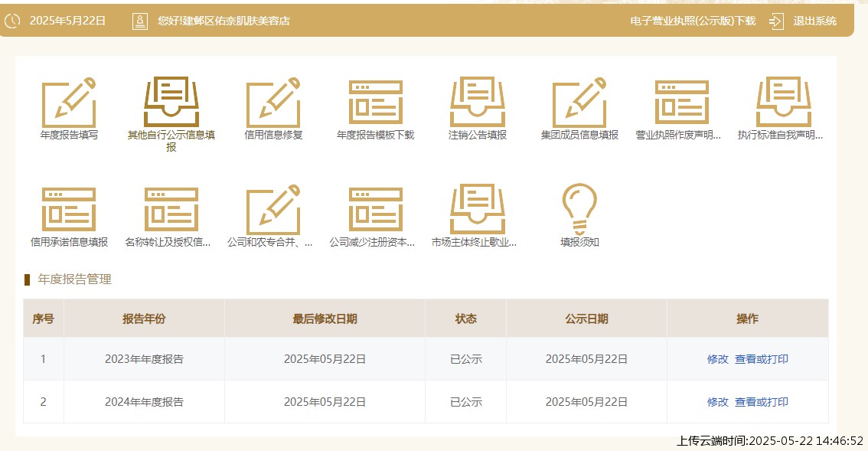This screenshot has height=451, width=868.
Task: Select the 2023年年度报告 cell
Action: pos(144,359)
